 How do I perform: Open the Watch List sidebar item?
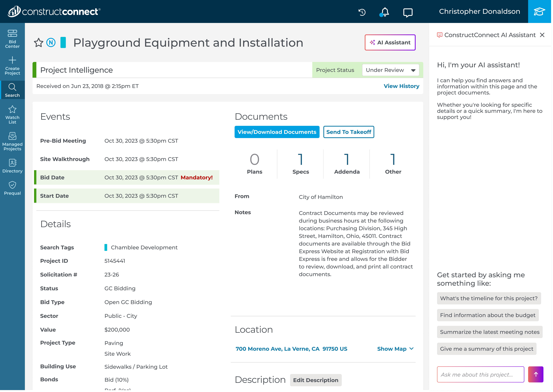12,115
